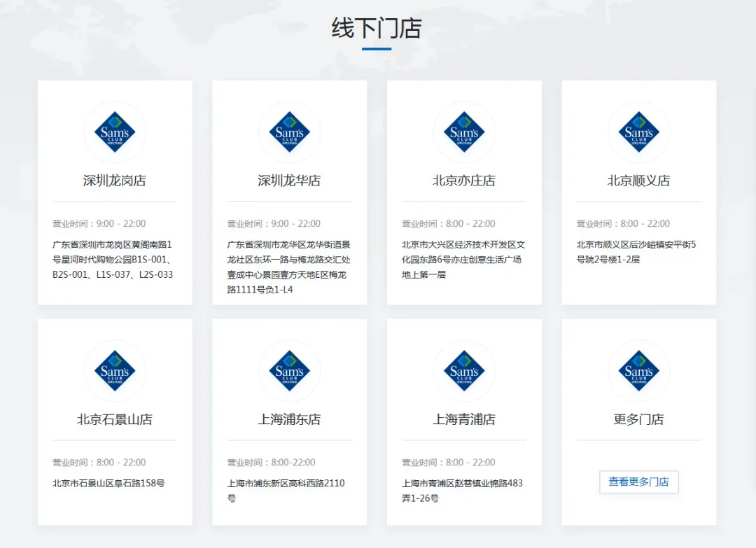Choose the 上海浦东店 store title
This screenshot has height=548, width=756.
click(289, 419)
